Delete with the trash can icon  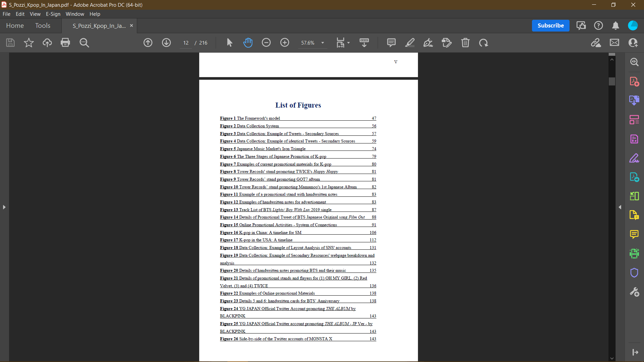click(x=465, y=43)
